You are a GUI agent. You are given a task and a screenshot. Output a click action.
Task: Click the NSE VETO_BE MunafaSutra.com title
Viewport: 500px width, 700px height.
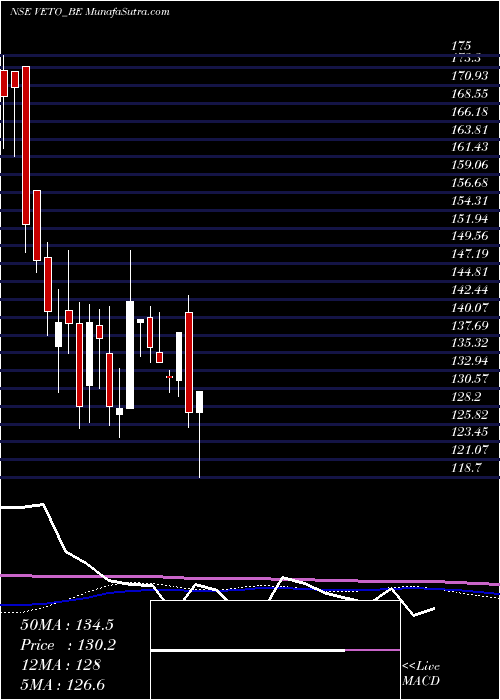(x=90, y=12)
